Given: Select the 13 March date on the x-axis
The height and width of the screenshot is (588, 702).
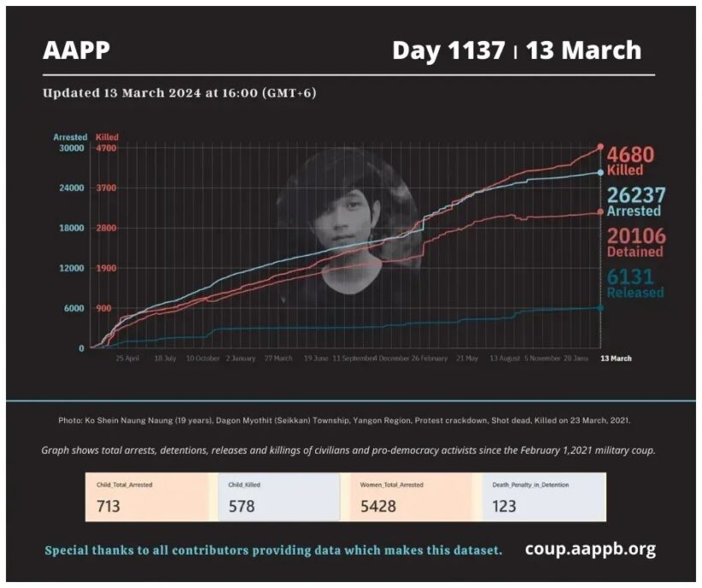Looking at the screenshot, I should (616, 359).
